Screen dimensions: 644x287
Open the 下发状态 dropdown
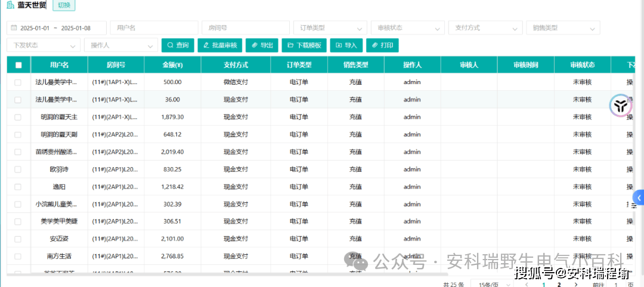pyautogui.click(x=44, y=45)
